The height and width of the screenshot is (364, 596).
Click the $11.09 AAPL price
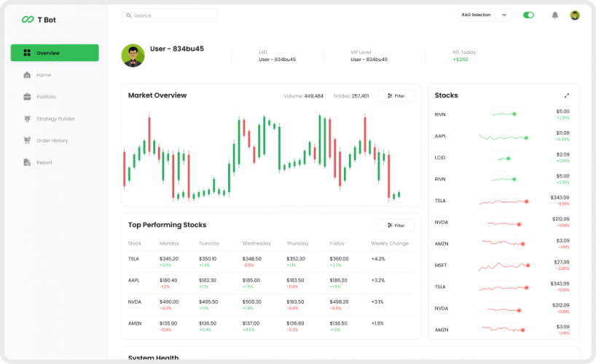click(563, 133)
